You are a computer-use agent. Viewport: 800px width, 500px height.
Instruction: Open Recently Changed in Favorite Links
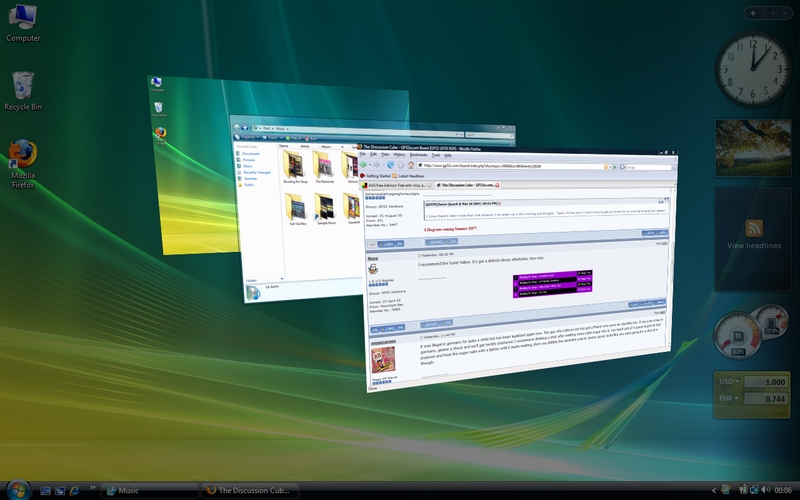click(254, 172)
